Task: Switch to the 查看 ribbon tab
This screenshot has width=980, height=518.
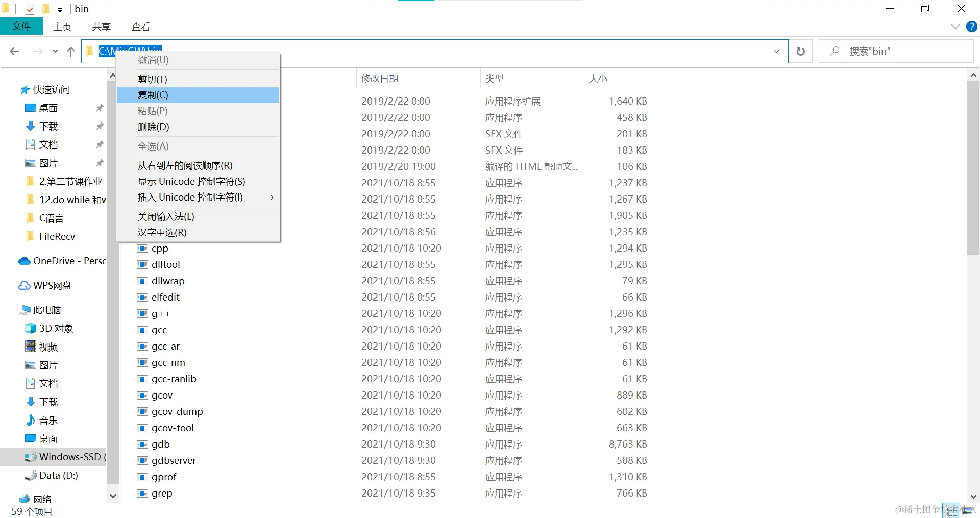Action: click(x=141, y=27)
